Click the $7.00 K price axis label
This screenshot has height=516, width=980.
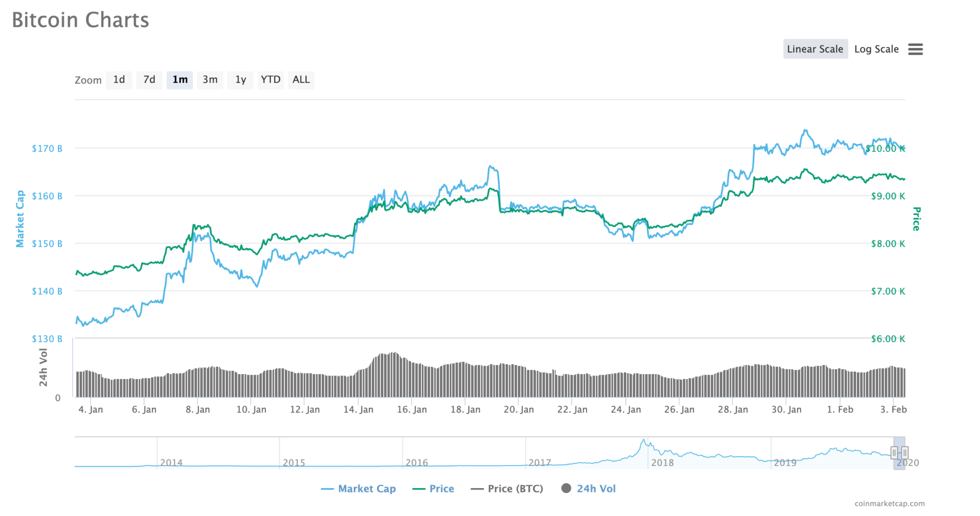point(888,291)
